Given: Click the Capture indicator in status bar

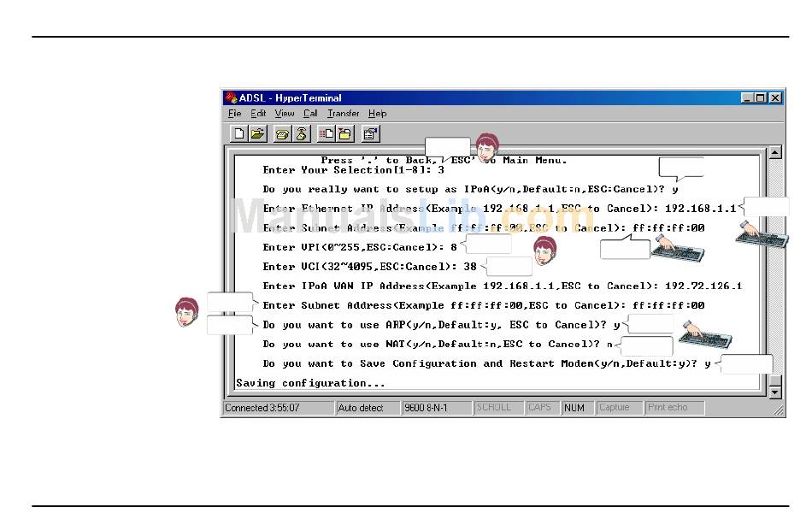Looking at the screenshot, I should [x=620, y=408].
